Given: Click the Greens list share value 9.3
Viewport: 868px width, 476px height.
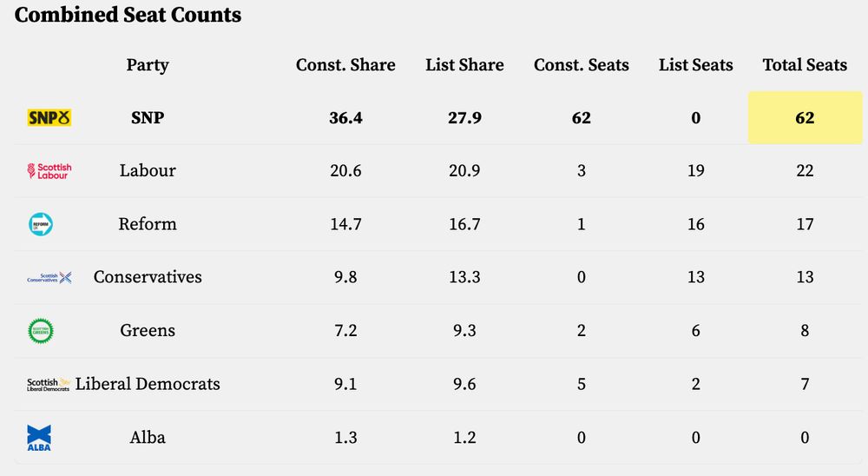Looking at the screenshot, I should pos(464,330).
